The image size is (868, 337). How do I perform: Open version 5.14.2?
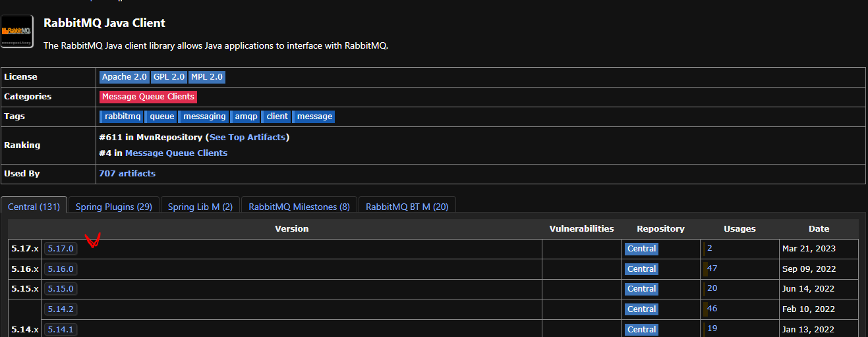[x=61, y=309]
